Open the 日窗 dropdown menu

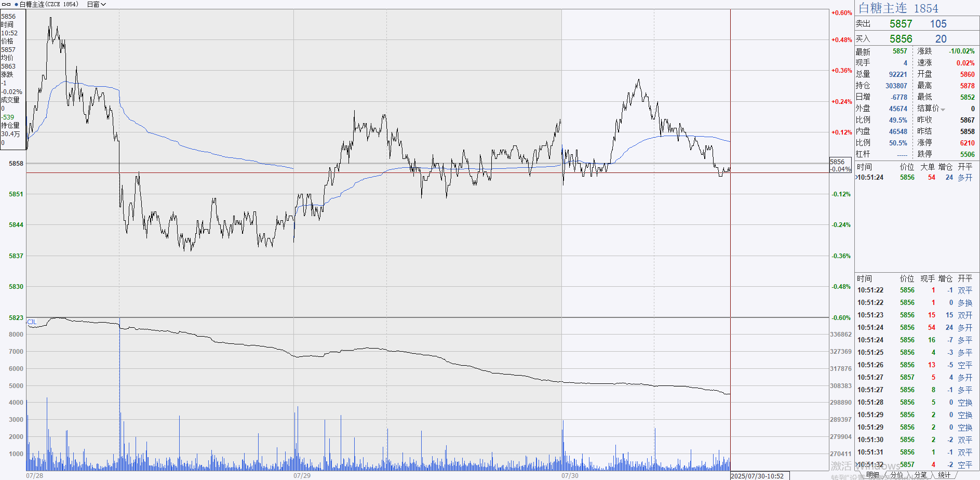coord(97,4)
